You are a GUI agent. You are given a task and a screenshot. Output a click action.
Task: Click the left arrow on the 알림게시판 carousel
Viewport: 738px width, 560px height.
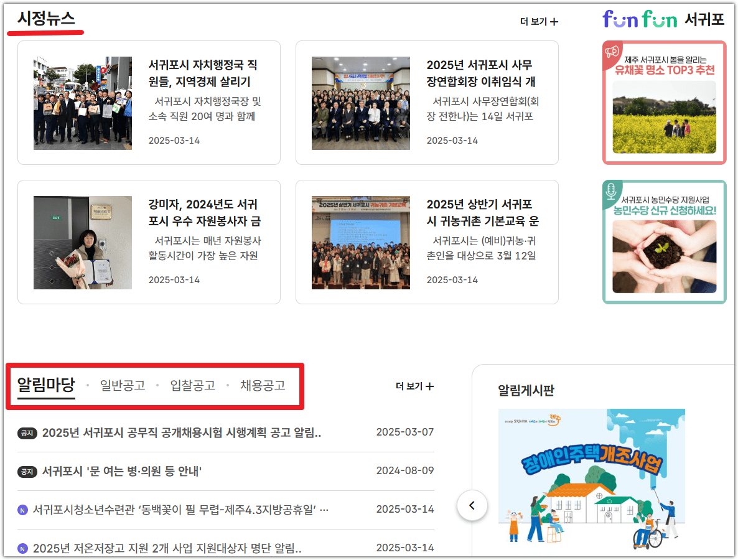coord(472,506)
